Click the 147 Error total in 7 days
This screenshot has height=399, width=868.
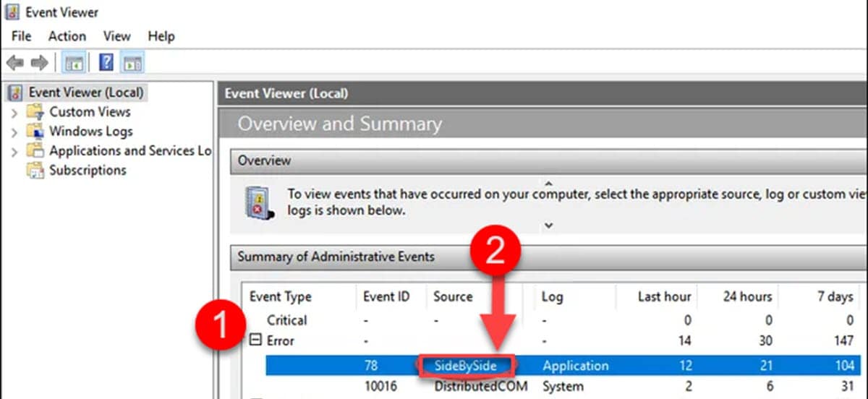coord(843,340)
